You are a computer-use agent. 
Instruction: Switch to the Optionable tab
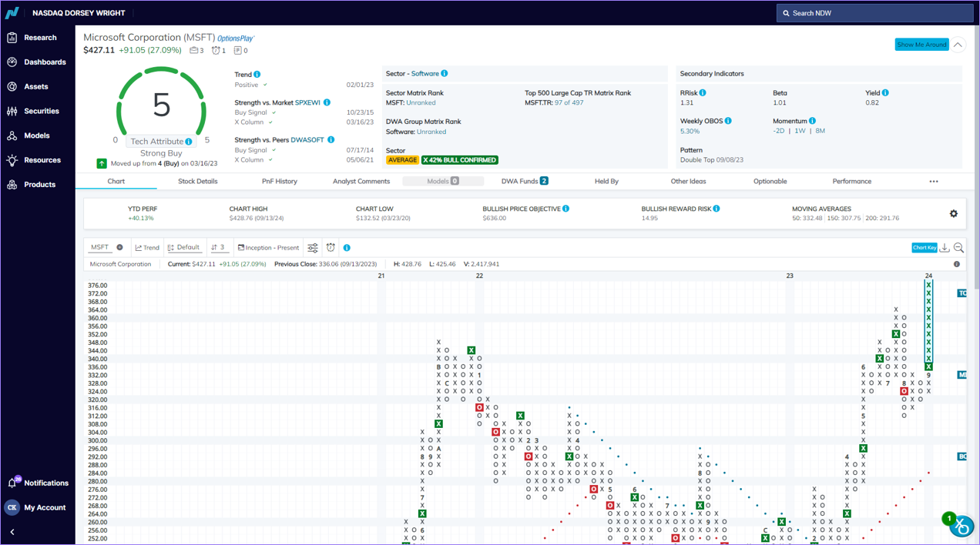click(x=770, y=182)
